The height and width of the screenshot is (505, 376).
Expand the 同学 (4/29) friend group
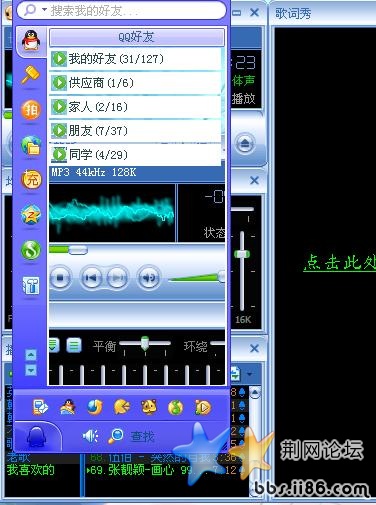[x=135, y=155]
